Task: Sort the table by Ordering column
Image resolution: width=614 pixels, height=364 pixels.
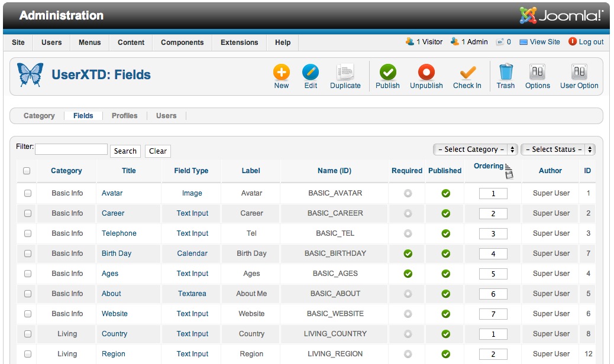Action: tap(489, 166)
